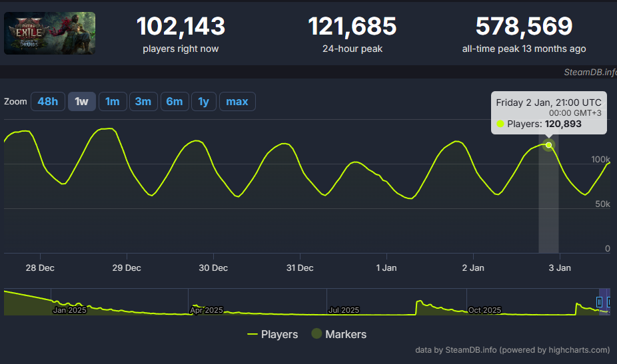Click the 'players right now' caption

[181, 49]
